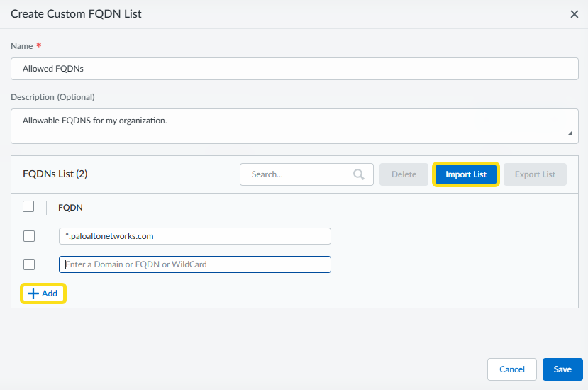This screenshot has height=390, width=588.
Task: Save the custom FQDN list
Action: coord(562,369)
